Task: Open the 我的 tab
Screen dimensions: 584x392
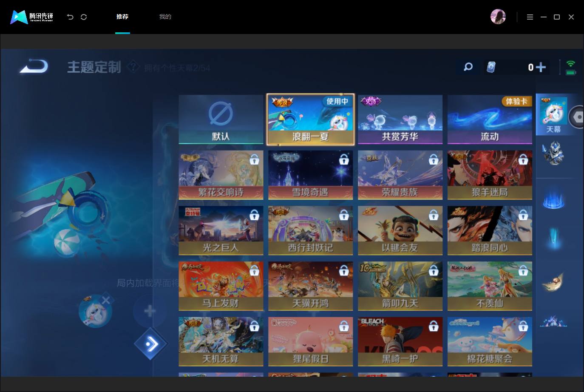Action: [165, 17]
